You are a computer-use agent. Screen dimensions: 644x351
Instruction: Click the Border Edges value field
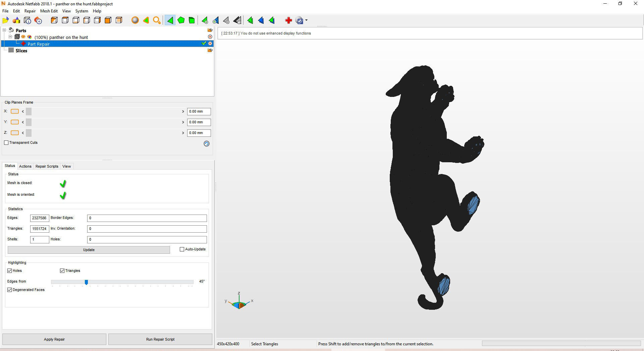[147, 218]
